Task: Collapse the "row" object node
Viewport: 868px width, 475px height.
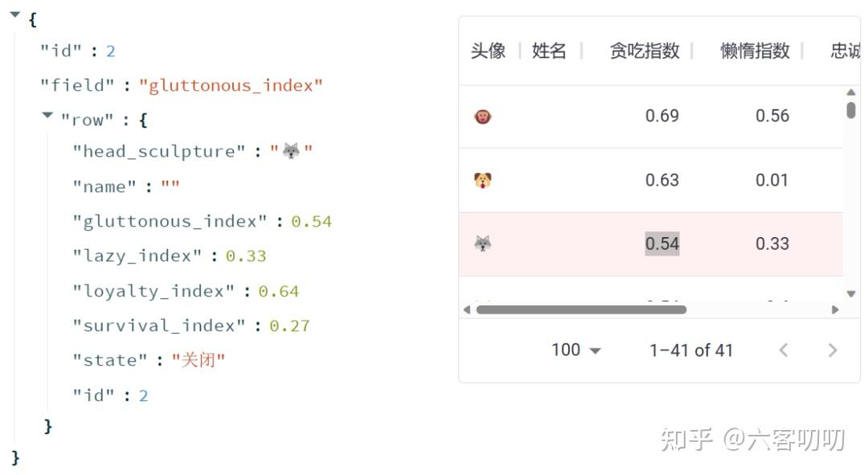Action: click(x=48, y=117)
